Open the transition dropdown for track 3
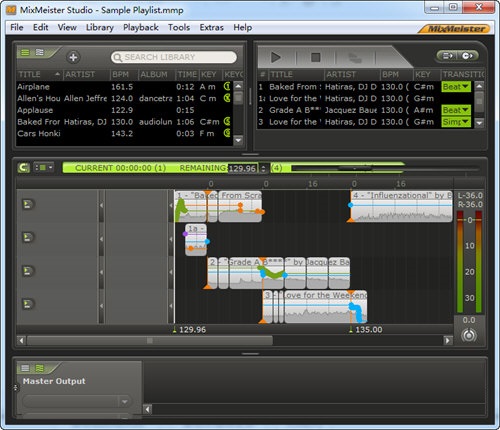This screenshot has width=500, height=430. coord(456,122)
